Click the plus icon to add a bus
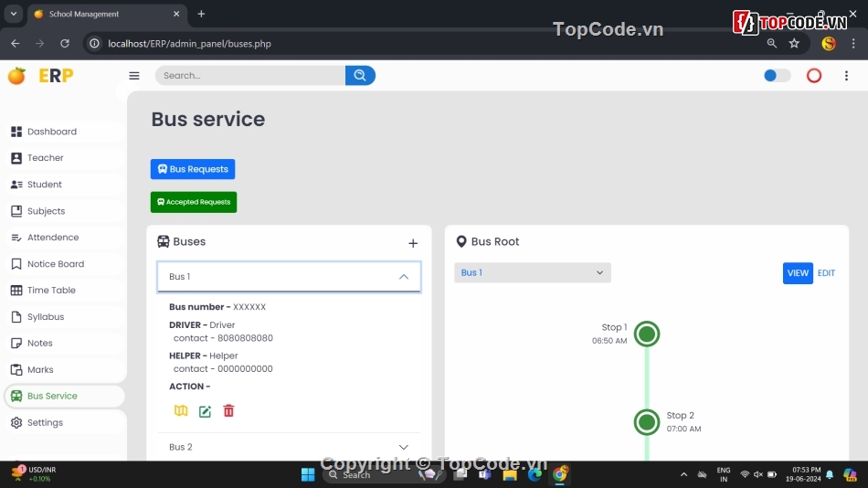 click(x=413, y=243)
